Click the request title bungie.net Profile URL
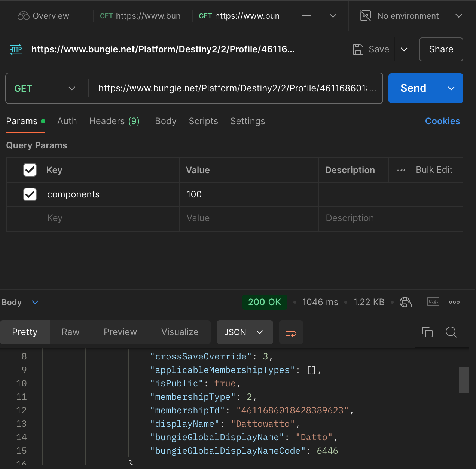Screen dimensions: 476x469 click(x=163, y=49)
